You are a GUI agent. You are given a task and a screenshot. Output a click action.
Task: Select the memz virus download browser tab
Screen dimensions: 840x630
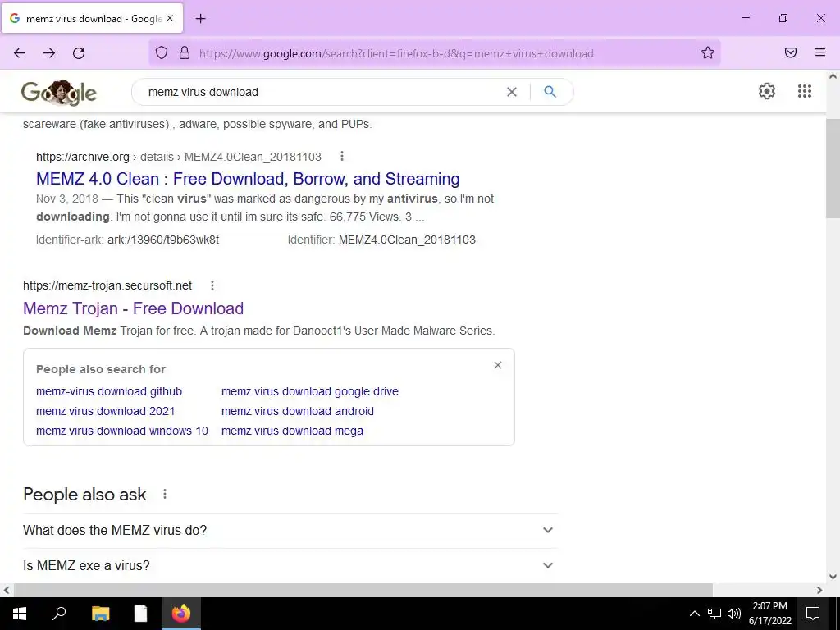click(x=93, y=18)
